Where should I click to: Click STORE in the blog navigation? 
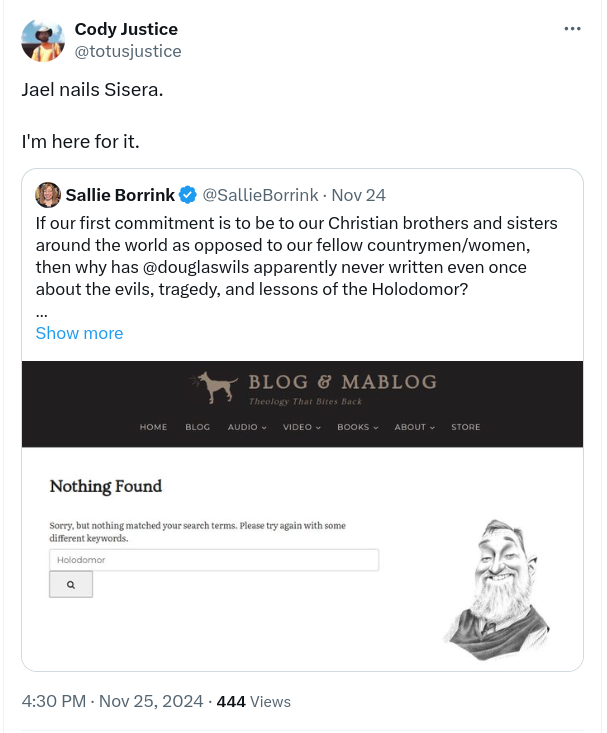[465, 427]
